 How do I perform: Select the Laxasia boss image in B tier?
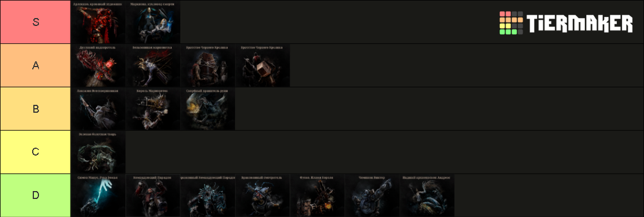pos(98,109)
